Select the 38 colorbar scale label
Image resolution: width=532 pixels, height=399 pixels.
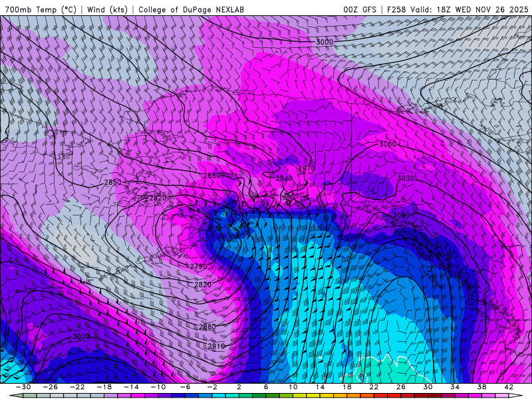tap(481, 387)
